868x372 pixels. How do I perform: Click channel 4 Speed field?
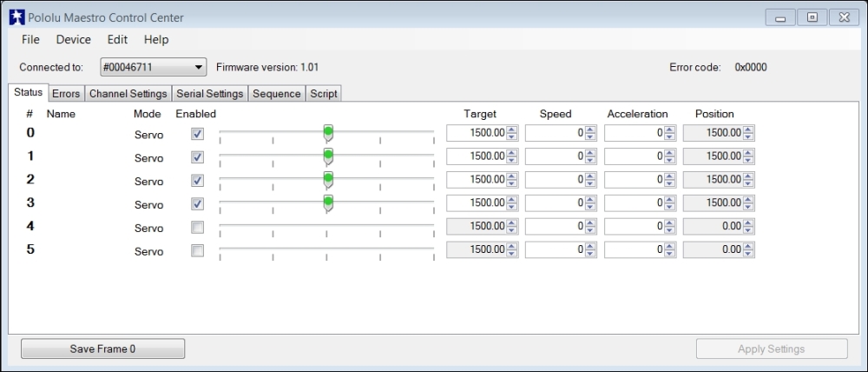561,226
